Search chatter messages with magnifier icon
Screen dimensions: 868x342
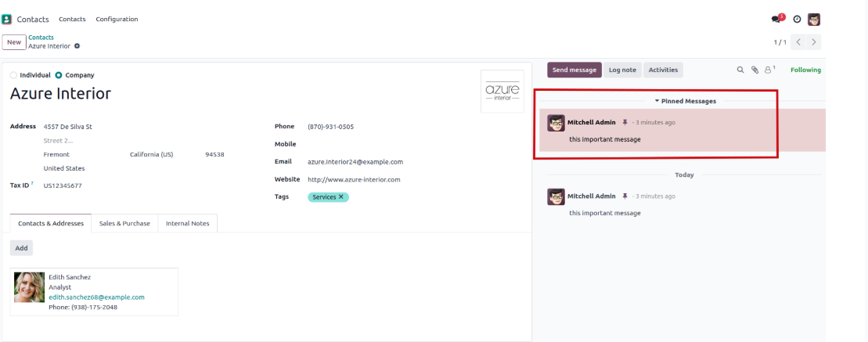click(740, 70)
